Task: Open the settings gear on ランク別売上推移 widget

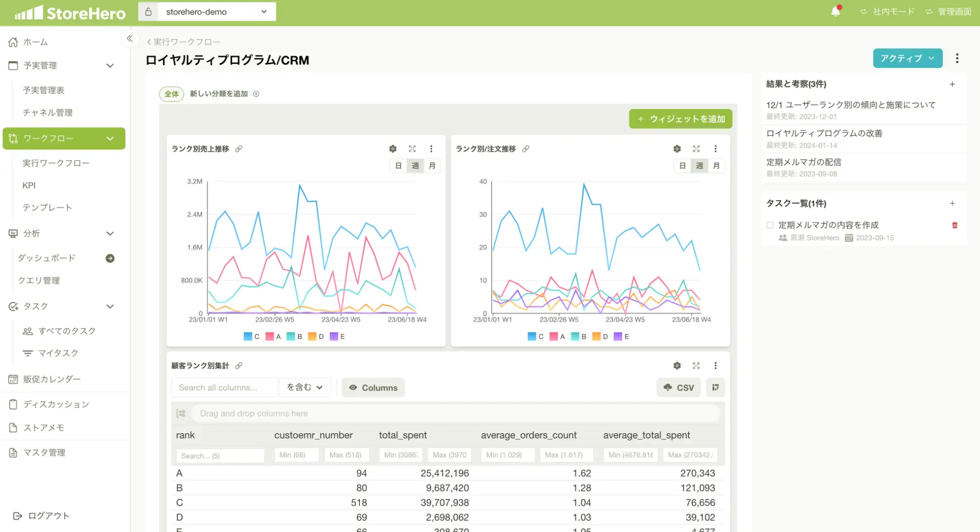Action: (x=393, y=149)
